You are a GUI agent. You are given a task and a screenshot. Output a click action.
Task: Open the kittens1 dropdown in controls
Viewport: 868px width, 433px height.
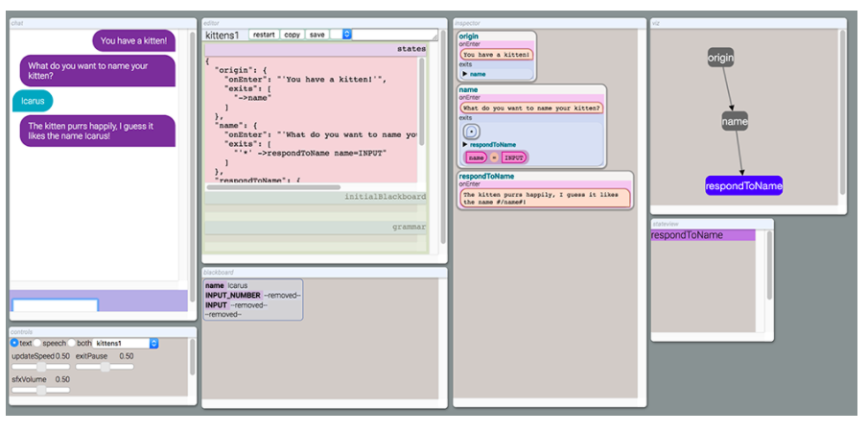click(126, 343)
